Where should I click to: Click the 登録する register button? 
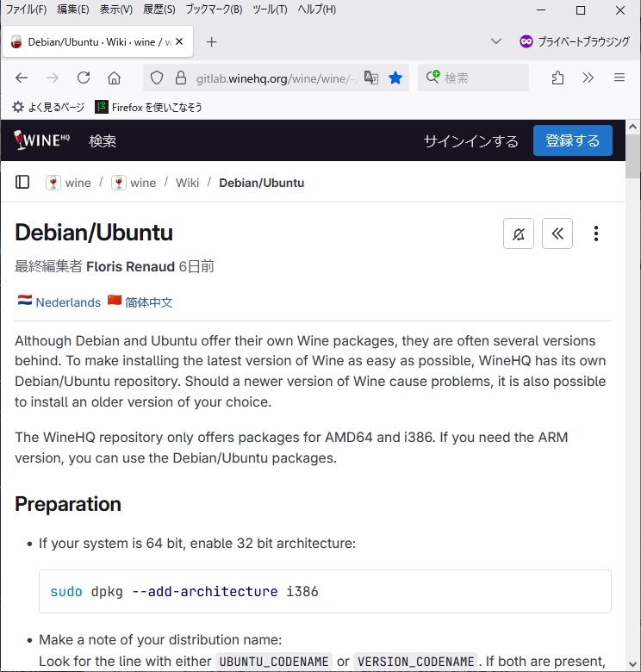[x=572, y=140]
